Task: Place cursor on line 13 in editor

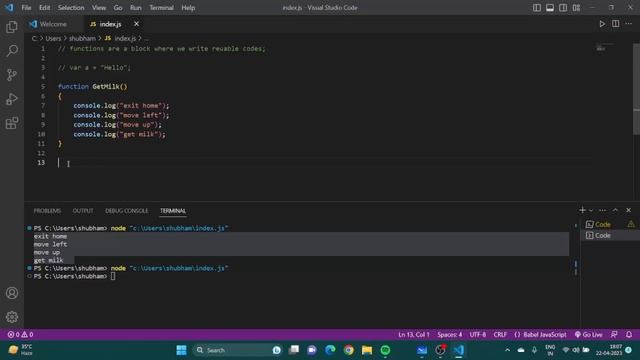Action: [324, 162]
